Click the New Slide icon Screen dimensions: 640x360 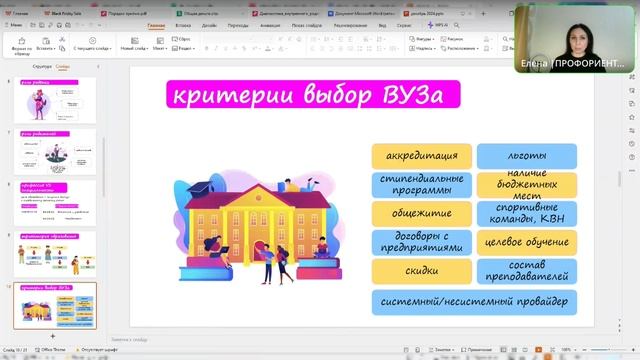pyautogui.click(x=134, y=41)
